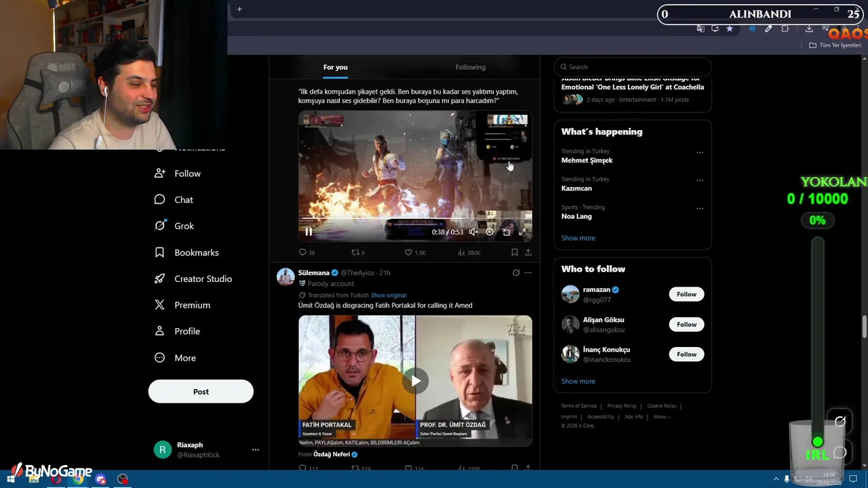The height and width of the screenshot is (488, 868).
Task: Focus the Search field
Action: (x=633, y=67)
